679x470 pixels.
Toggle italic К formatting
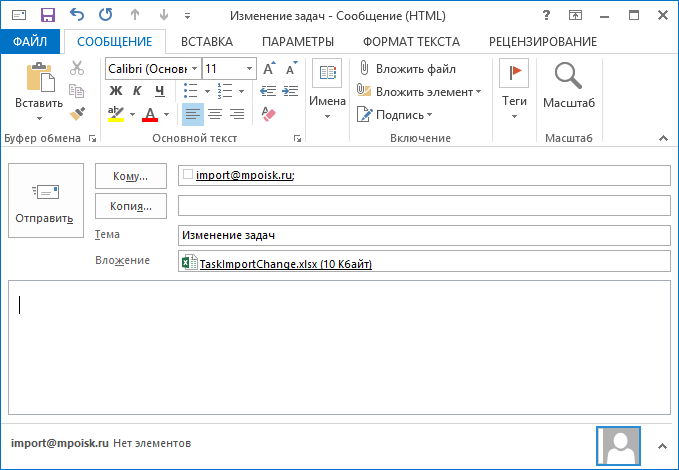click(136, 91)
